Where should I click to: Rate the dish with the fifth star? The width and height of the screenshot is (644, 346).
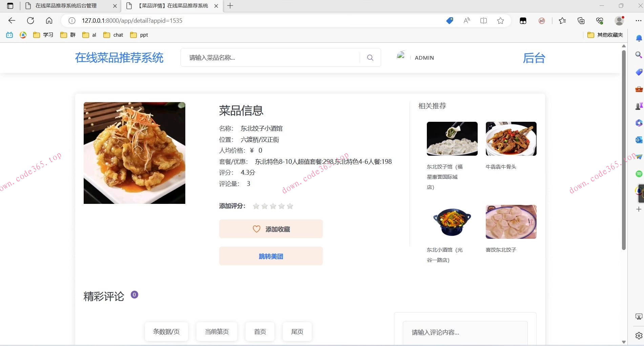tap(290, 206)
